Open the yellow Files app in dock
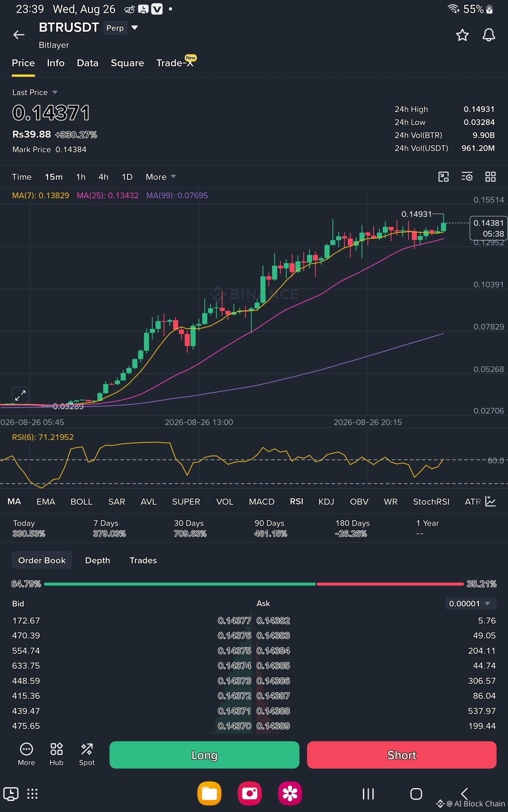Screen dimensions: 508x812 pos(209,794)
